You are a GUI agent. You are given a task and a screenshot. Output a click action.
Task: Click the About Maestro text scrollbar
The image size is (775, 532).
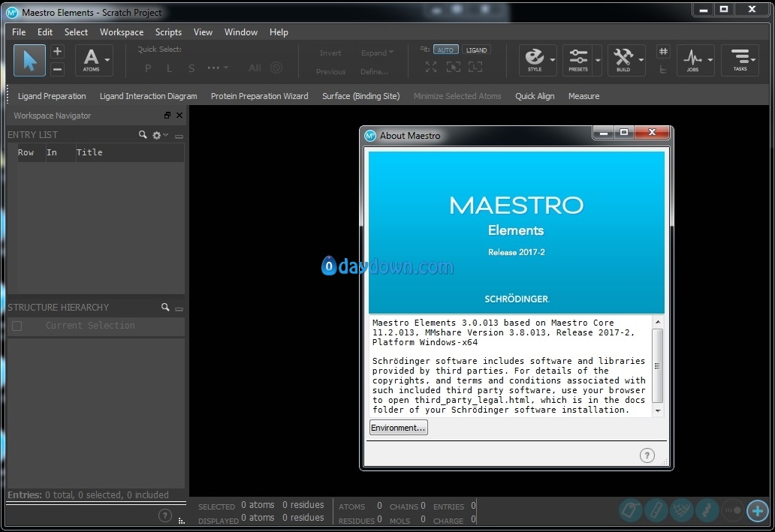[657, 366]
